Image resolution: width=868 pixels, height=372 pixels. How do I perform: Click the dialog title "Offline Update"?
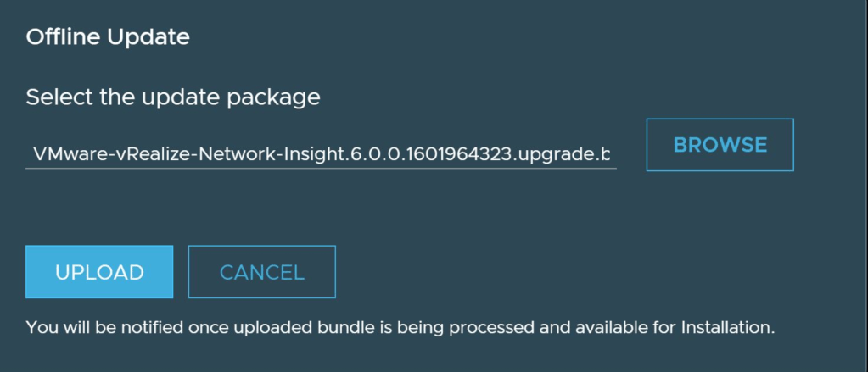point(108,37)
